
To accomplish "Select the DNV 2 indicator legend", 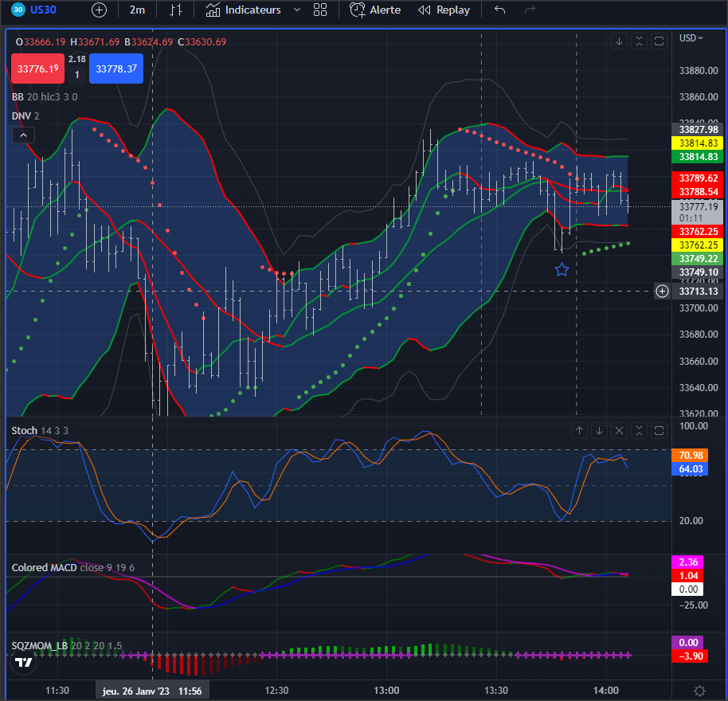I will tap(25, 116).
